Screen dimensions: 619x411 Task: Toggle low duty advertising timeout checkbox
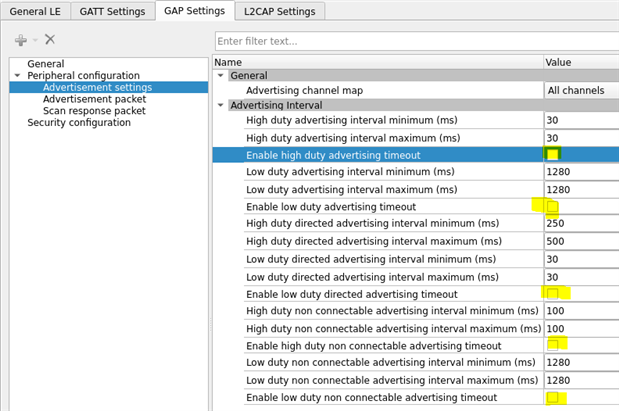pos(552,207)
